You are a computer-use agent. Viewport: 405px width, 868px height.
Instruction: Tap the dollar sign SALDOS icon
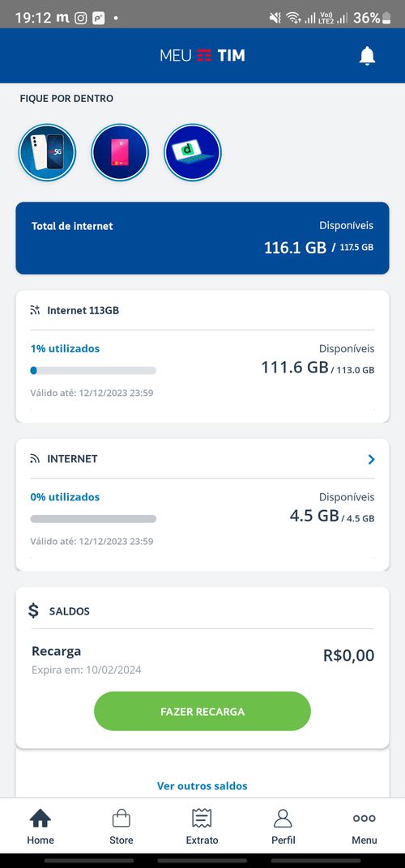click(x=34, y=611)
